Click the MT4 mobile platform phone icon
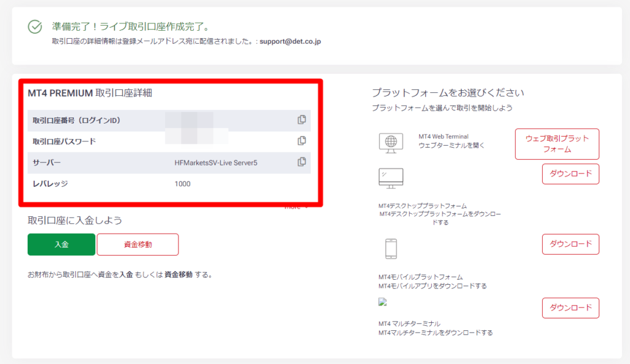630x364 pixels. pyautogui.click(x=391, y=248)
